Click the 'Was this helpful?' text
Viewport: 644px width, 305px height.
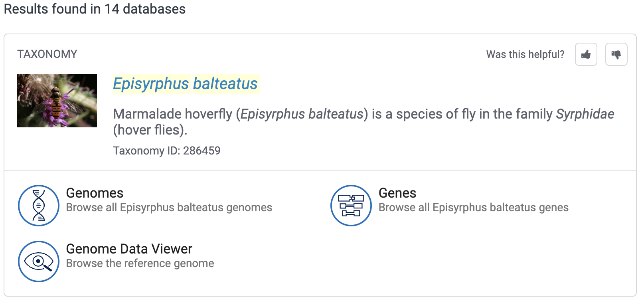(525, 54)
